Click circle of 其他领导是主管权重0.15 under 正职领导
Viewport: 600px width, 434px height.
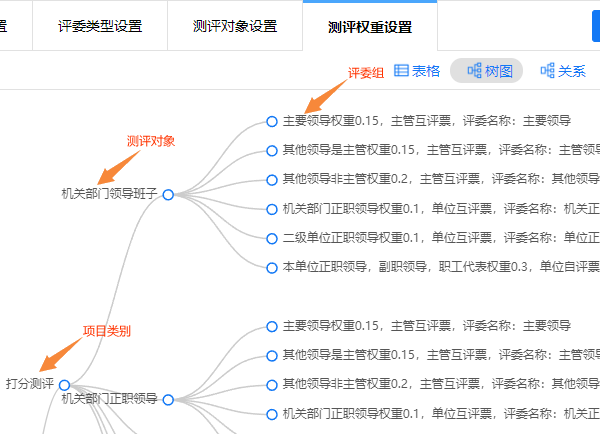pyautogui.click(x=272, y=356)
